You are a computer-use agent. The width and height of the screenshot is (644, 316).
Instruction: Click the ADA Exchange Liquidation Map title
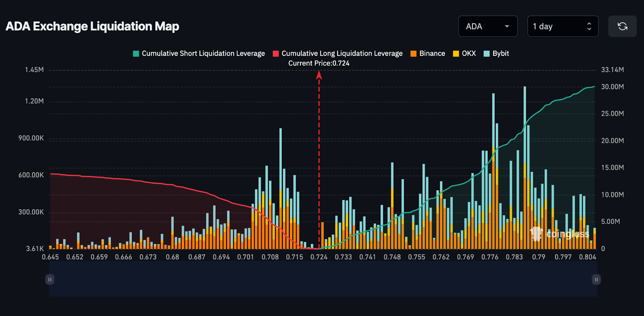(x=92, y=27)
